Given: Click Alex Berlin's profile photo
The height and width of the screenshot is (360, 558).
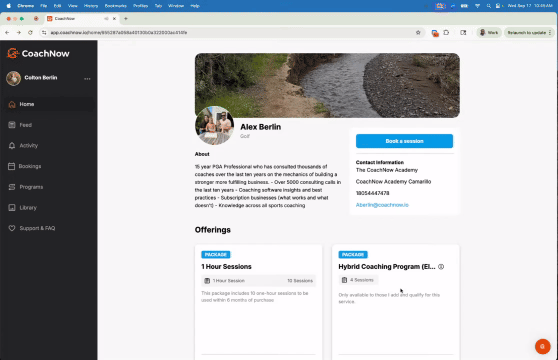Looking at the screenshot, I should [215, 125].
